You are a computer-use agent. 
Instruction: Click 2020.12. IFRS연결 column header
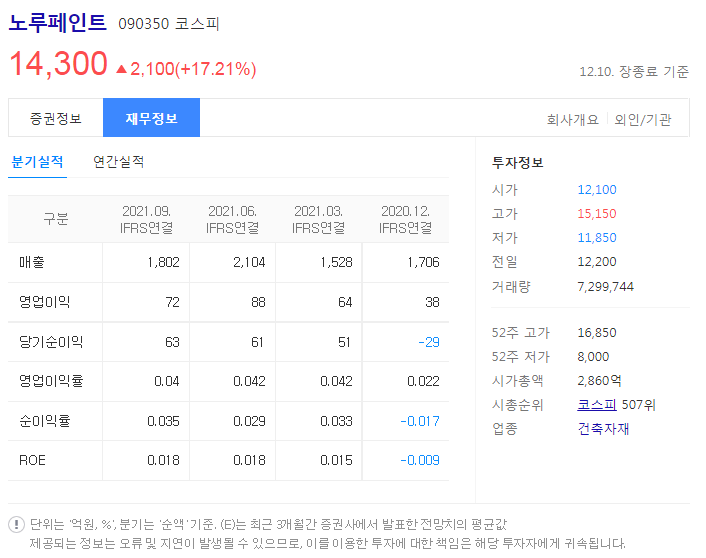pyautogui.click(x=405, y=219)
